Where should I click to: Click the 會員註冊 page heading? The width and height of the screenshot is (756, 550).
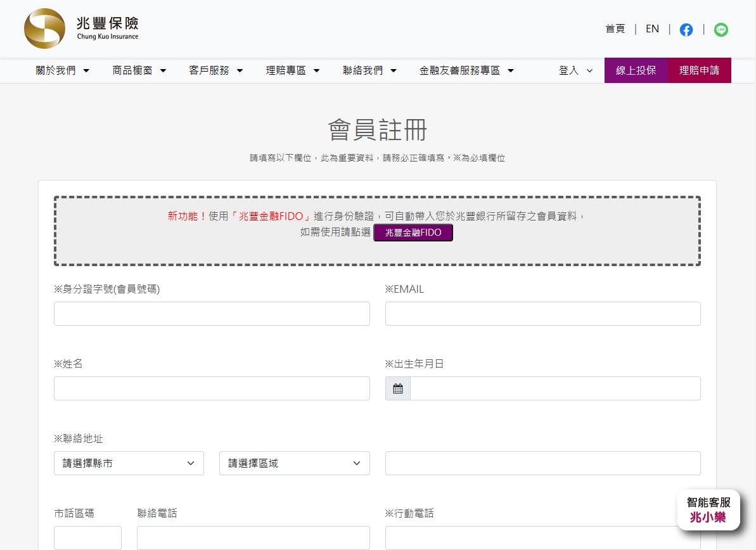(378, 130)
